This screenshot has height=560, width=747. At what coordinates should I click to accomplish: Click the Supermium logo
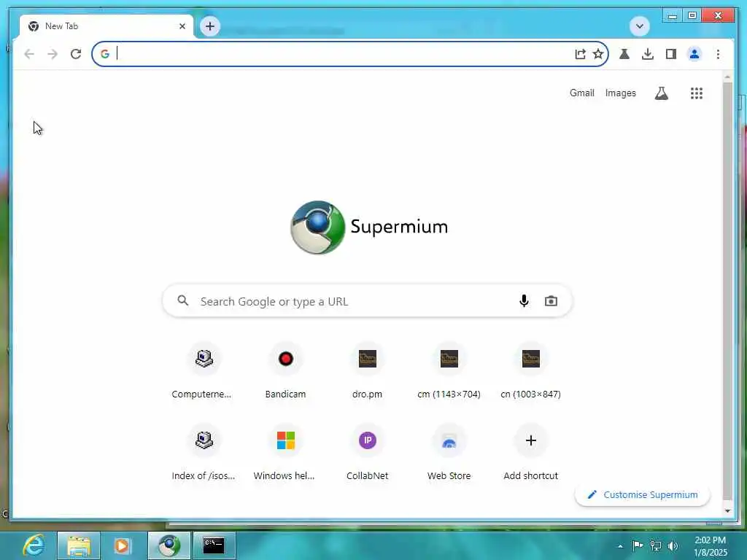click(x=369, y=227)
